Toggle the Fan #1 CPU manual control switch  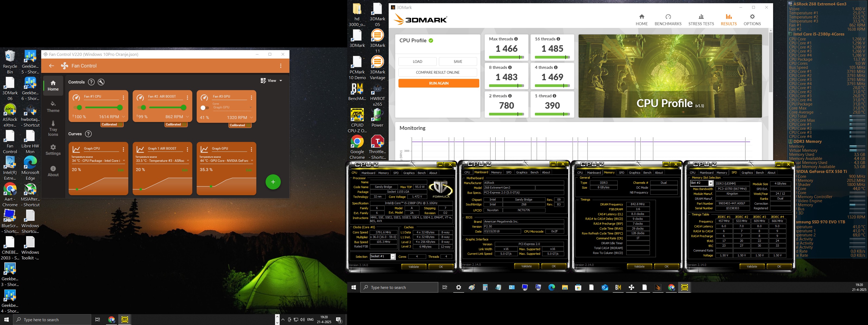coord(78,108)
